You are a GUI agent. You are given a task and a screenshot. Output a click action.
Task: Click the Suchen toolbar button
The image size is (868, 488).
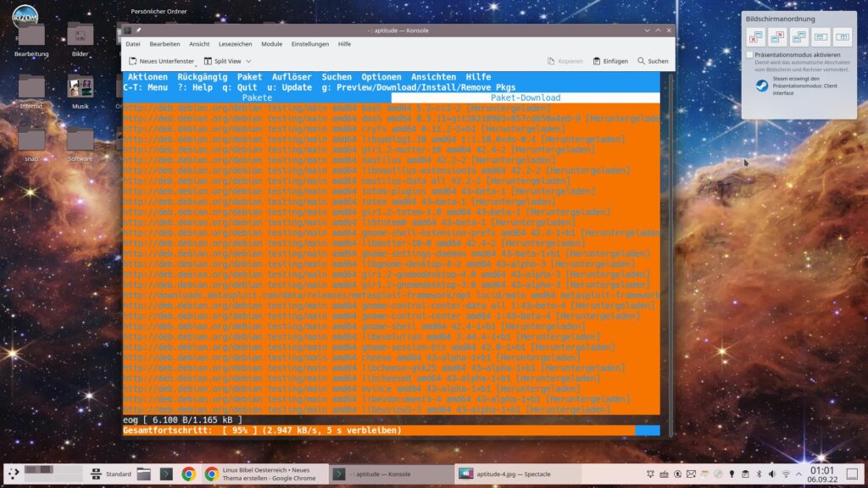(x=653, y=61)
